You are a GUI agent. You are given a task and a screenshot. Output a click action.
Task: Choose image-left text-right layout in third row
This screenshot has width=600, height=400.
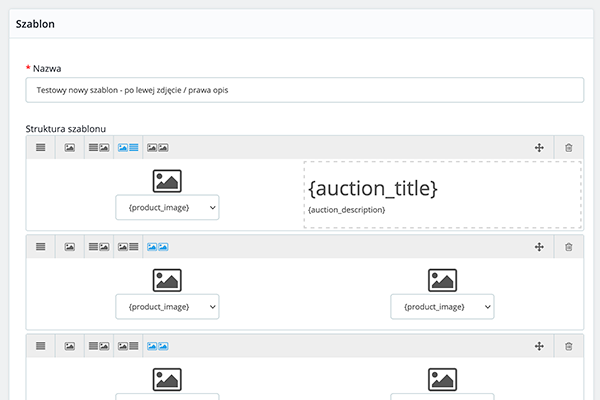click(x=128, y=346)
